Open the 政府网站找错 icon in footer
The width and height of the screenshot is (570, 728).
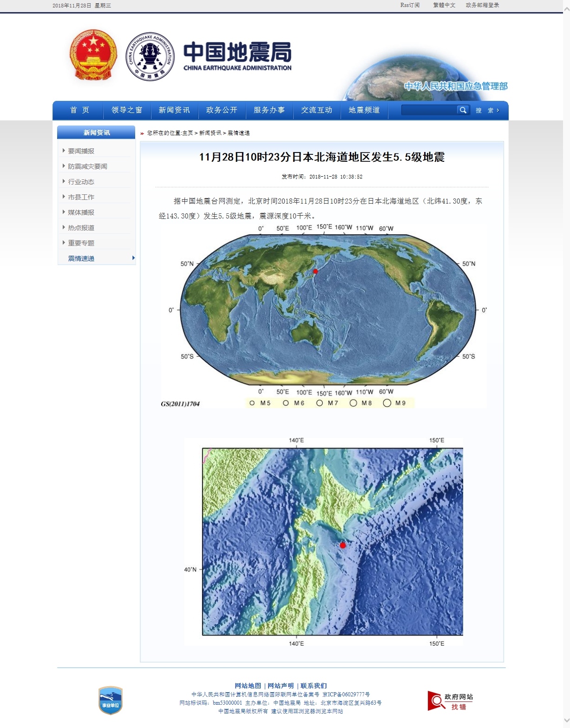[x=450, y=701]
